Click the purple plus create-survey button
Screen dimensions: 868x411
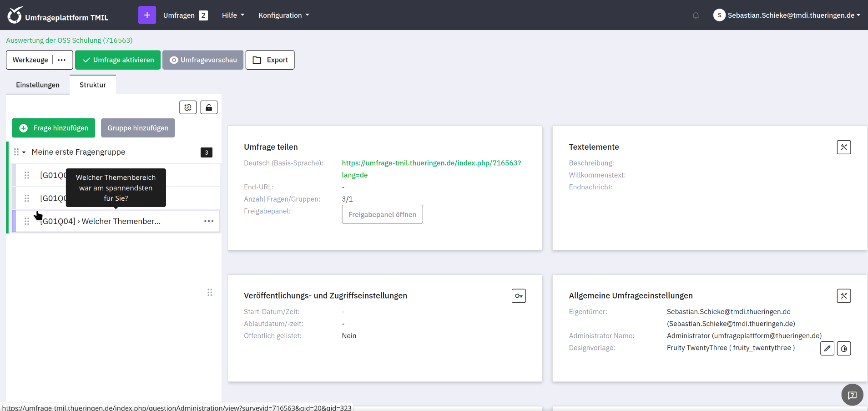[147, 15]
